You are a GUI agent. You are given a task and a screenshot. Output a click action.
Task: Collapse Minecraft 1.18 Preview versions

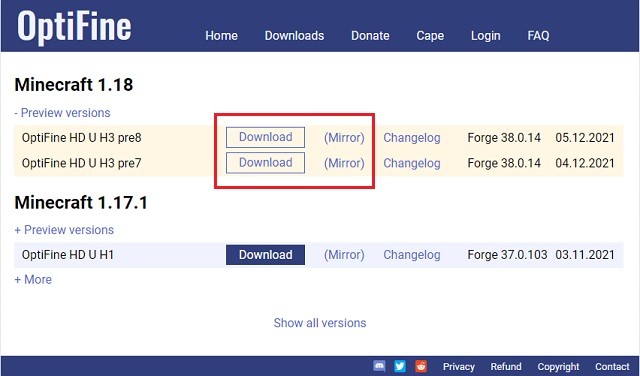pos(62,113)
